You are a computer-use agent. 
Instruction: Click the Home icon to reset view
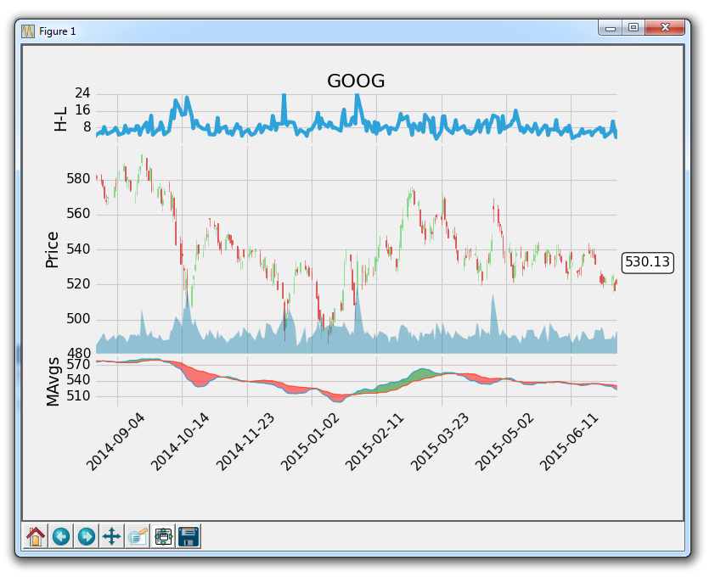34,535
